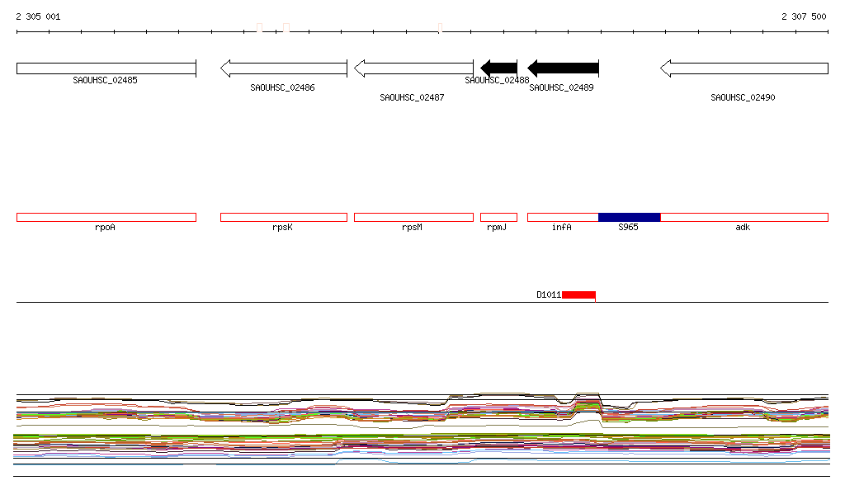The width and height of the screenshot is (845, 504).
Task: Select the rpoA red outlined box
Action: click(106, 217)
